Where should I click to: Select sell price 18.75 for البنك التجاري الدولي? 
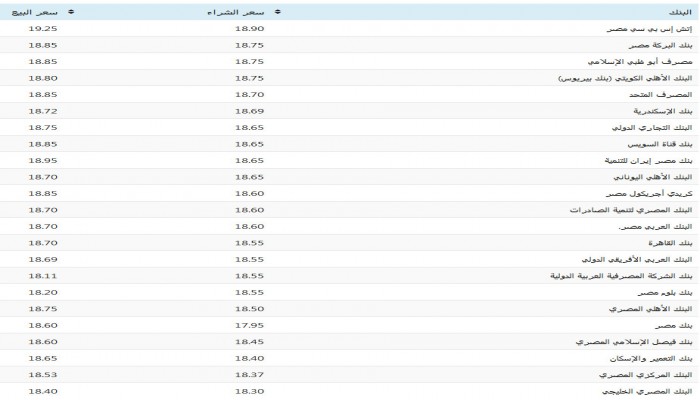43,128
